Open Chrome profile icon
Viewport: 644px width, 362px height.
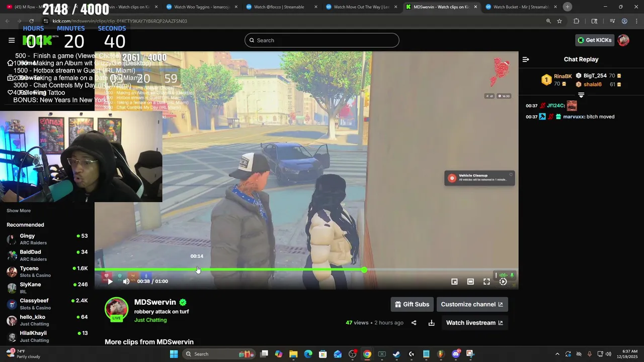(624, 21)
